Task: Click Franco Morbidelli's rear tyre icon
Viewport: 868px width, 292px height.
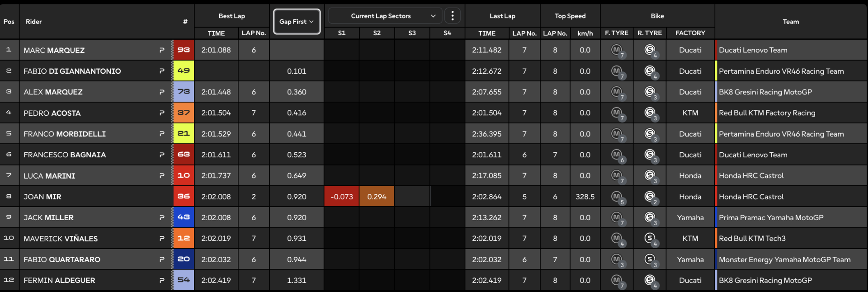Action: pyautogui.click(x=651, y=134)
